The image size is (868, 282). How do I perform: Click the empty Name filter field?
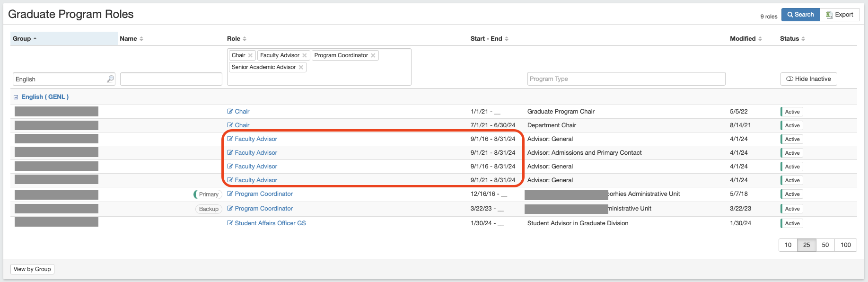pos(171,79)
